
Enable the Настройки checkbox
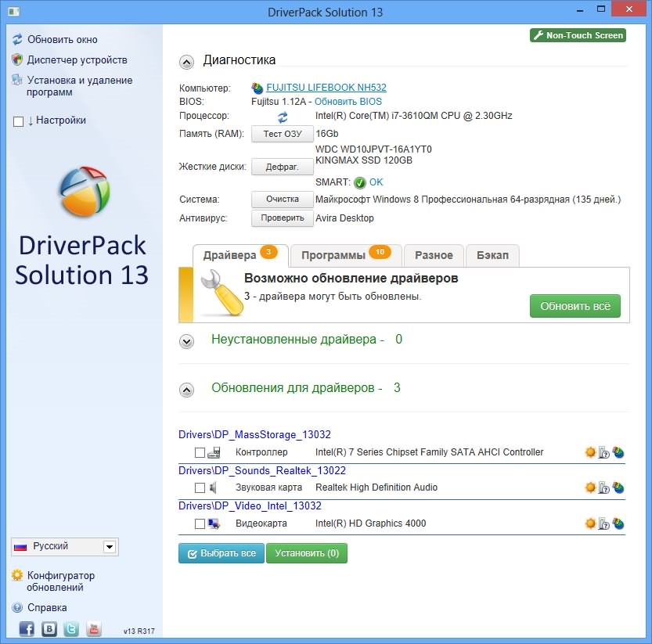click(19, 121)
